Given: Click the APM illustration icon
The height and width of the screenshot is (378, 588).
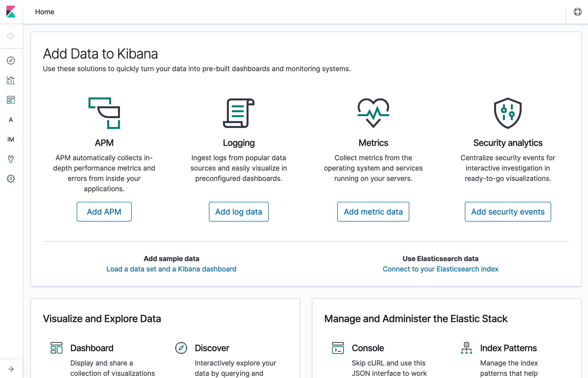Looking at the screenshot, I should [x=104, y=113].
